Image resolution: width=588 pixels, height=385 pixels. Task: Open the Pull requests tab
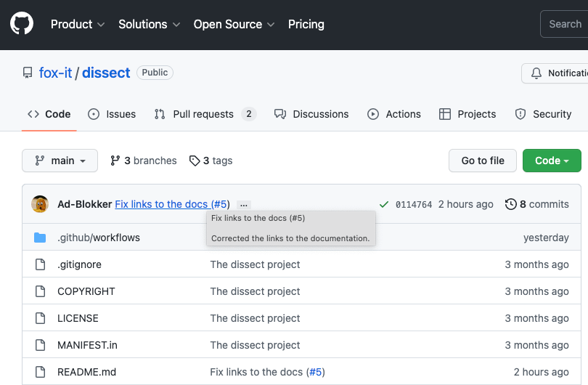[x=204, y=114]
